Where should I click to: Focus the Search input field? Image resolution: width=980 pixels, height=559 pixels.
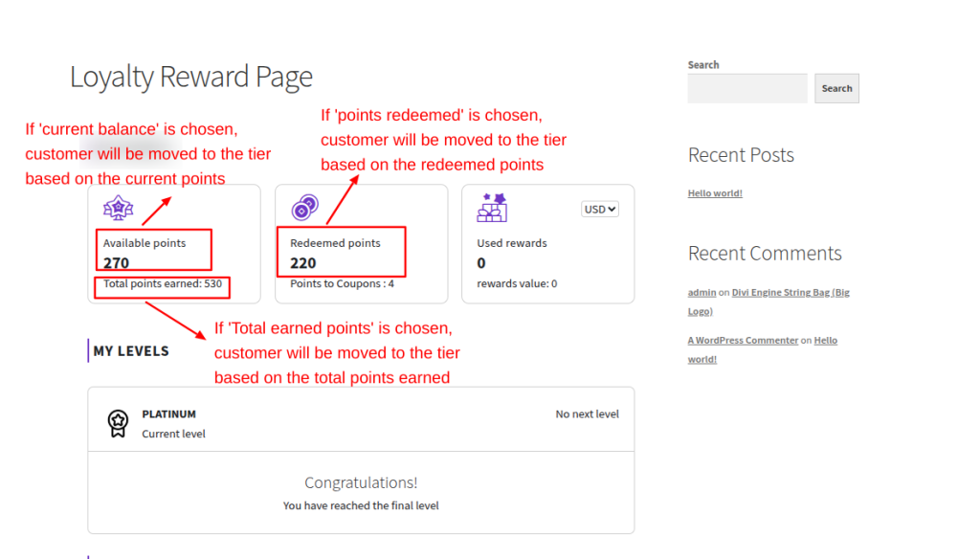click(747, 88)
